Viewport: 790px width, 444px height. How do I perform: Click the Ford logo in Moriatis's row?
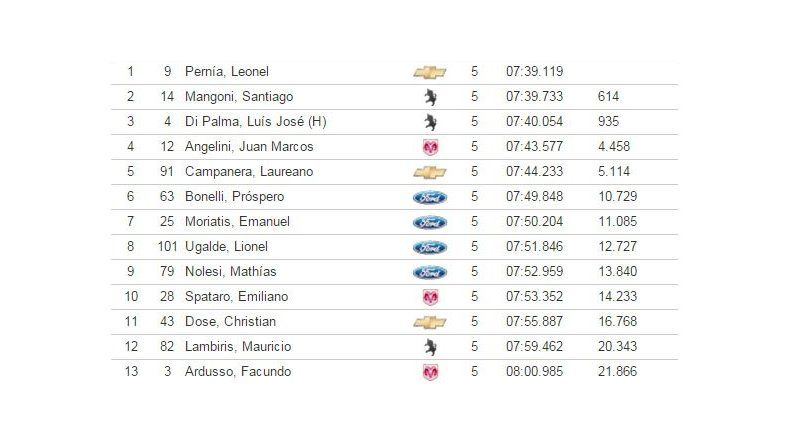pos(429,222)
